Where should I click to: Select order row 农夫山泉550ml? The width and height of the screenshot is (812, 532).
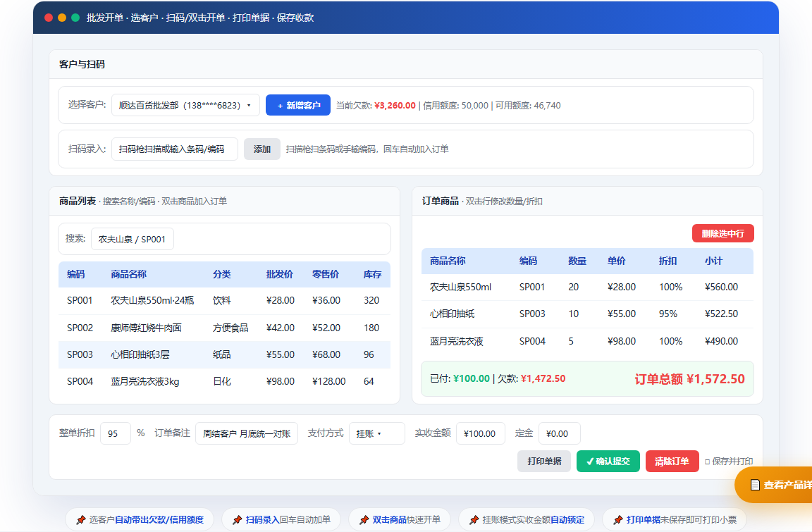click(x=587, y=287)
